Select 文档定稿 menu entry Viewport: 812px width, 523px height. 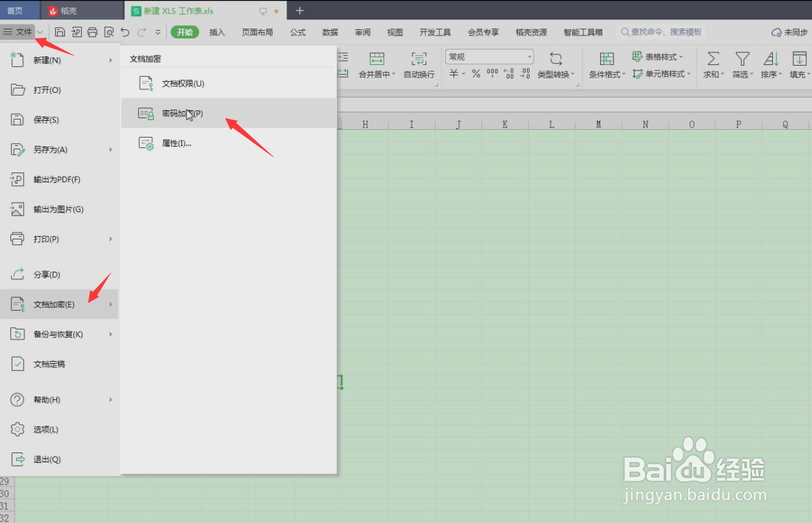click(x=59, y=364)
